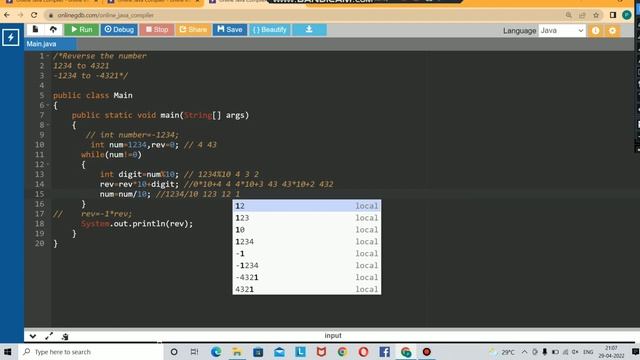The width and height of the screenshot is (640, 360).
Task: Click the input console label
Action: [x=333, y=336]
